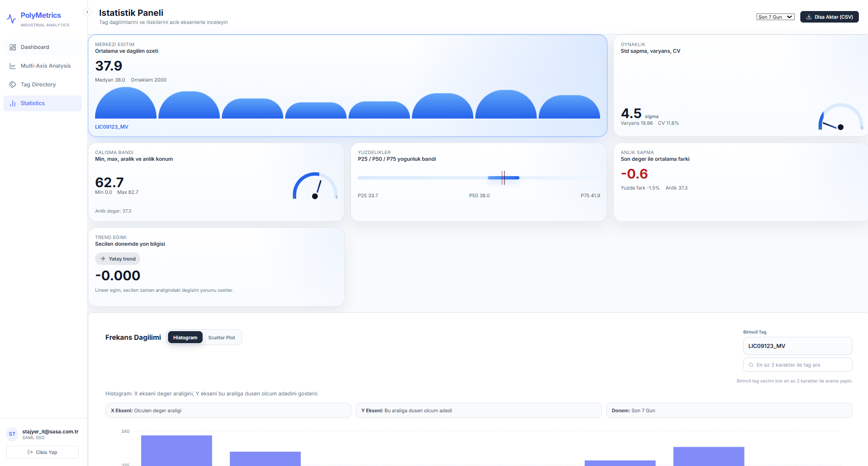Click the Multi-Axis Analysis chart icon
This screenshot has width=868, height=466.
[12, 66]
